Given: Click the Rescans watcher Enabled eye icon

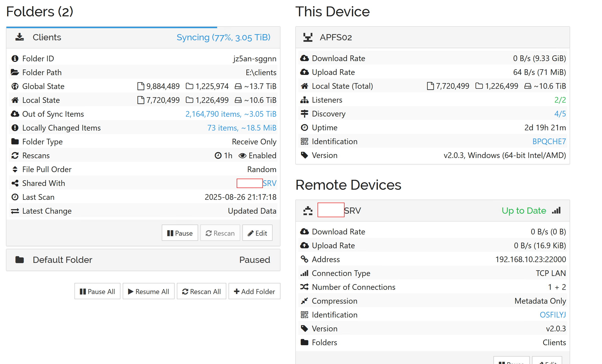Looking at the screenshot, I should 242,156.
